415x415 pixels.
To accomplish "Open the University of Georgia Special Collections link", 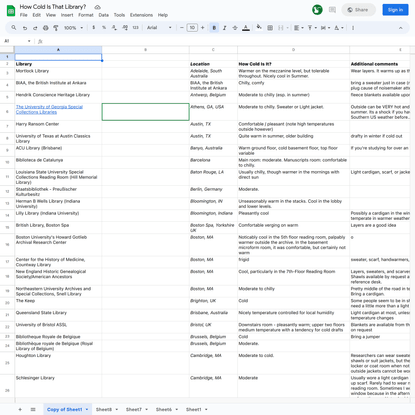I will point(49,109).
